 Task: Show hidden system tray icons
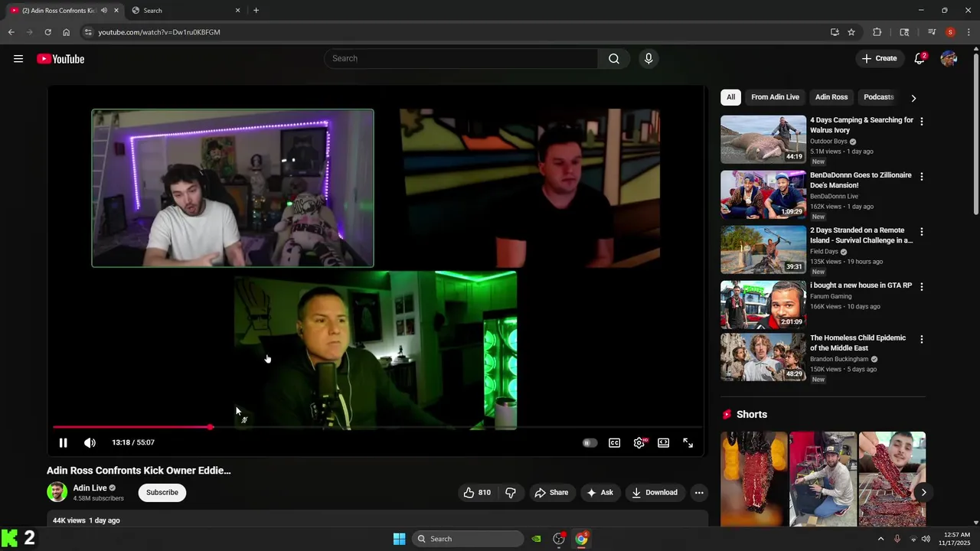(880, 539)
